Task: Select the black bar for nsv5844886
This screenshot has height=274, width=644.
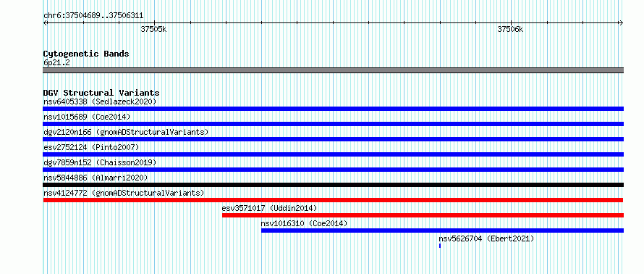Action: 333,185
